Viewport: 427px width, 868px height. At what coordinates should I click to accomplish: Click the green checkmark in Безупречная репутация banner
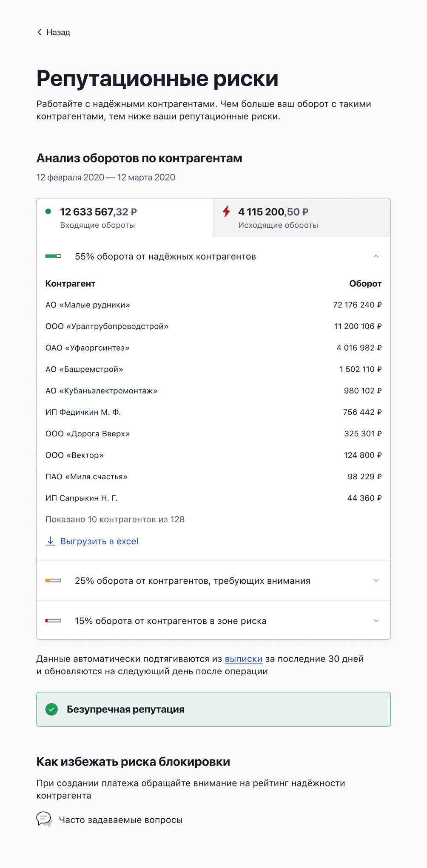click(52, 709)
